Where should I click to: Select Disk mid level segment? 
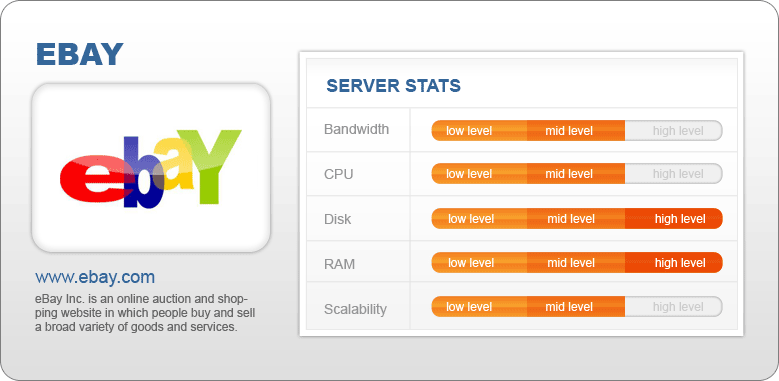click(x=576, y=219)
